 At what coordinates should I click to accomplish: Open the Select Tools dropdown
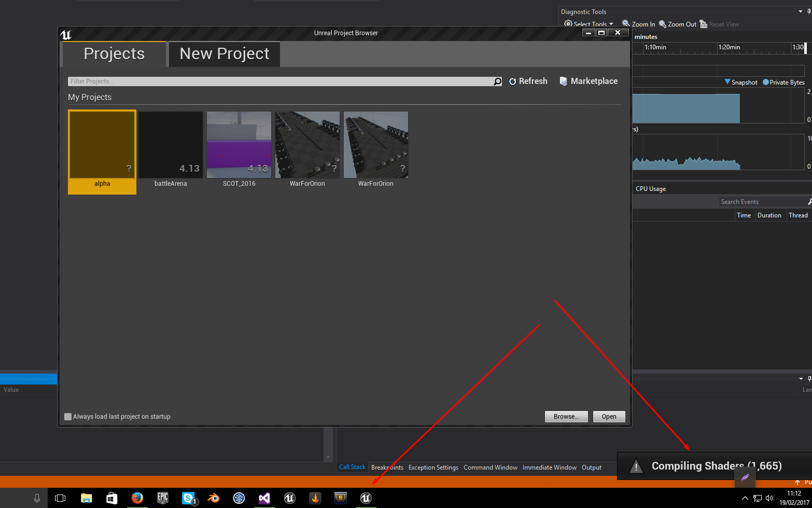[589, 24]
